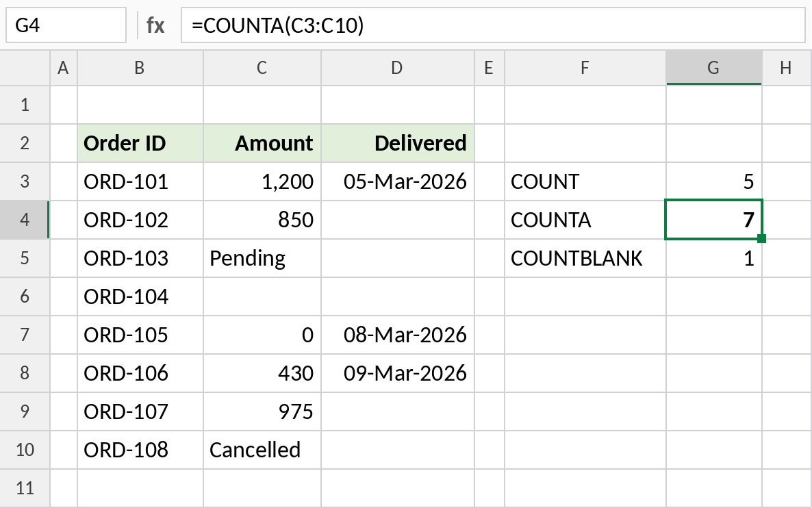
Task: Click the Name Box showing G4
Action: point(66,25)
